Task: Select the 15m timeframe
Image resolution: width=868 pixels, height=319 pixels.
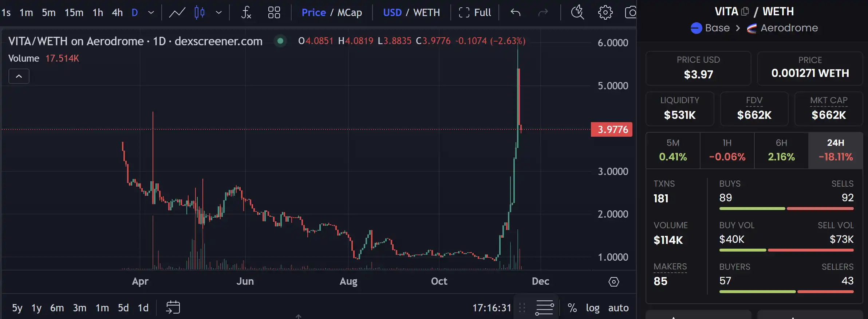Action: pyautogui.click(x=74, y=12)
